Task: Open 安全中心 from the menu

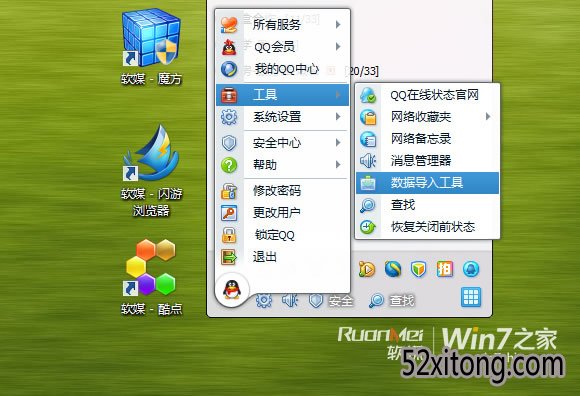Action: (282, 143)
